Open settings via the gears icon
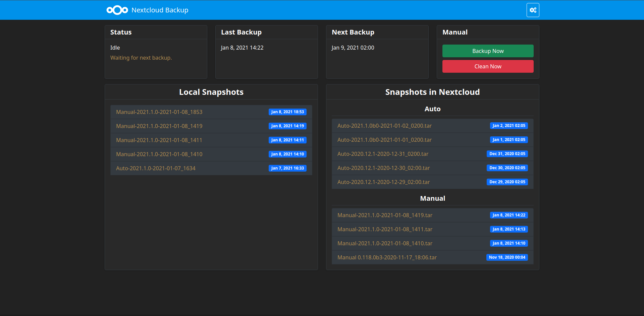The image size is (644, 316). pos(533,10)
